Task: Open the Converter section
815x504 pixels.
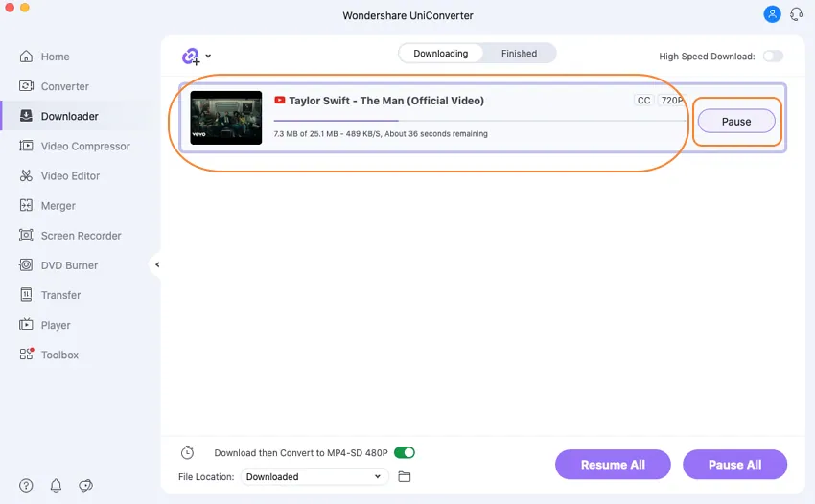Action: pyautogui.click(x=64, y=86)
